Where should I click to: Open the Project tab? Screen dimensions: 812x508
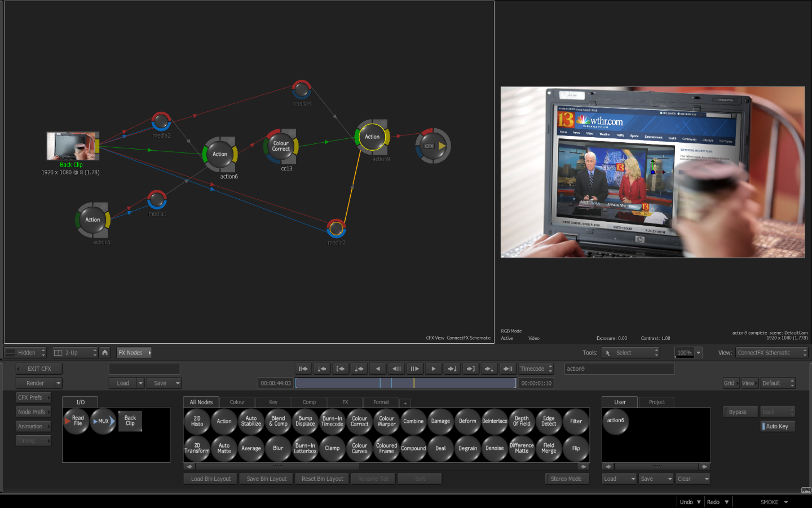657,402
